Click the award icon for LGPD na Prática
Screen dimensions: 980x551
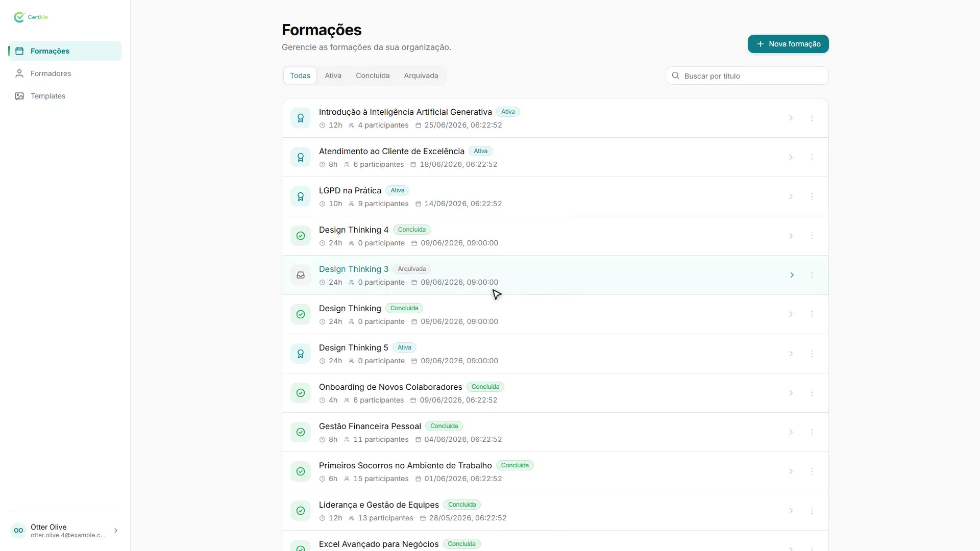pos(301,196)
